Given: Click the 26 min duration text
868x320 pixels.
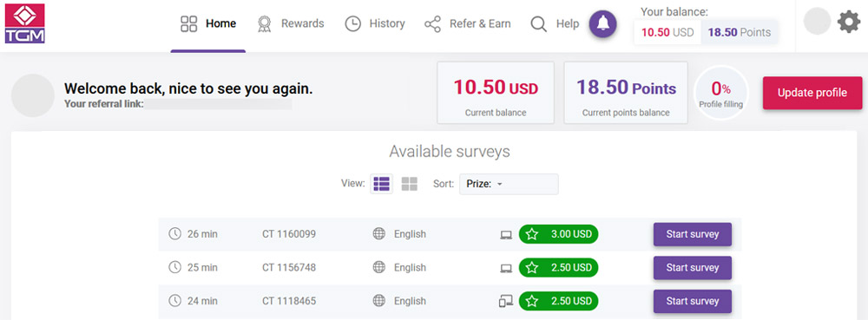Looking at the screenshot, I should click(202, 234).
